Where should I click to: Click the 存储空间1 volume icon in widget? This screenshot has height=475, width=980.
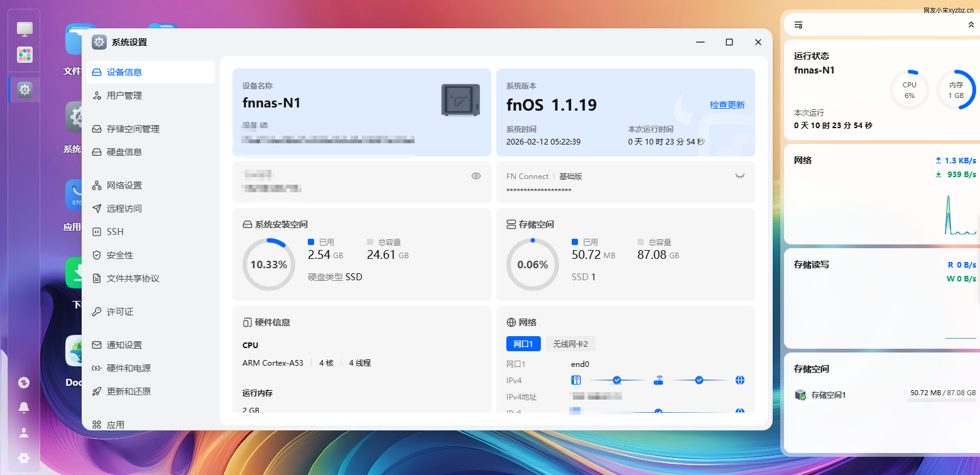coord(800,395)
